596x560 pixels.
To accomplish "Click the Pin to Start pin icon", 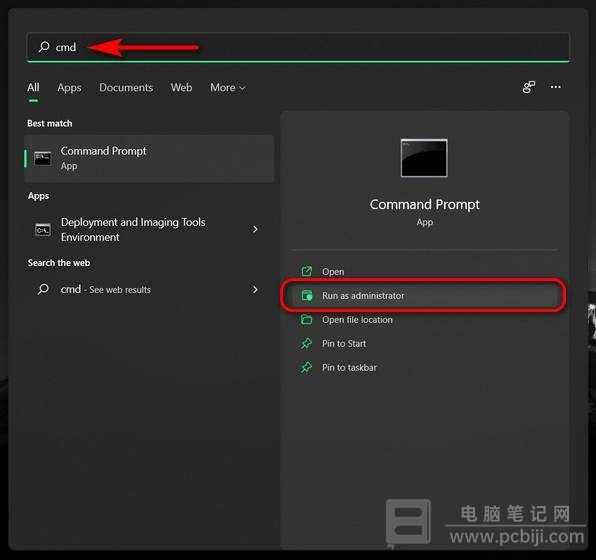I will coord(307,343).
